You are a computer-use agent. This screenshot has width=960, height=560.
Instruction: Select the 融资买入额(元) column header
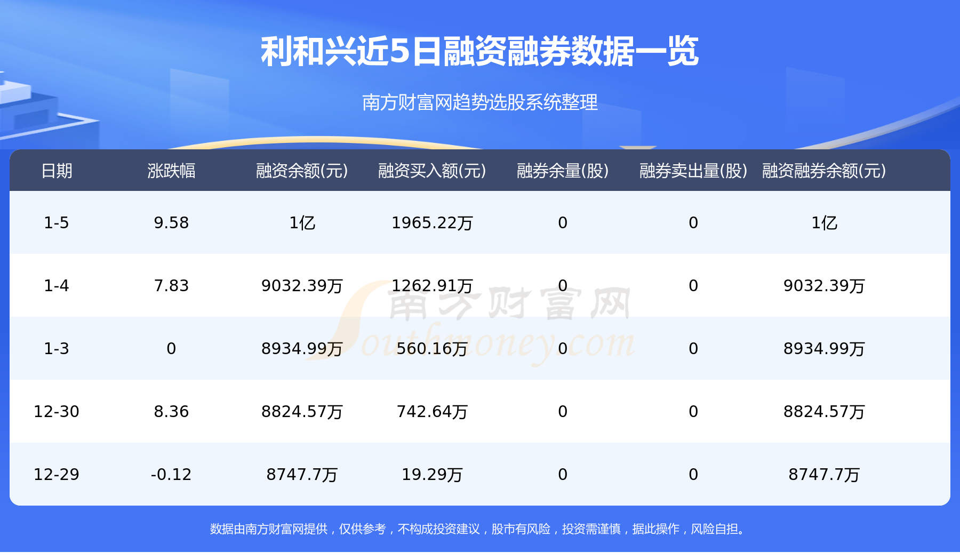point(432,171)
